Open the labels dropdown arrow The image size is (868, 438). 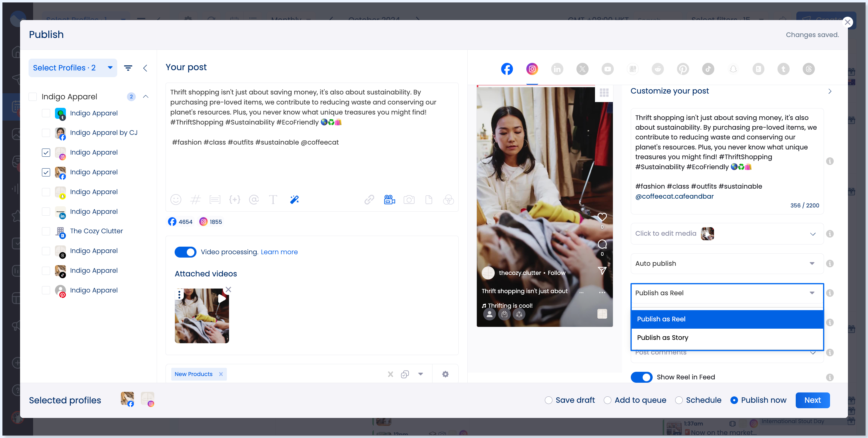pos(421,374)
